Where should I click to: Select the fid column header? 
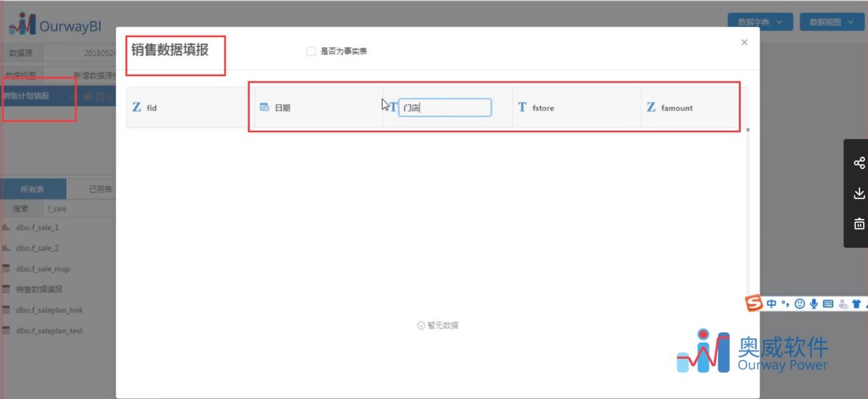pyautogui.click(x=190, y=107)
